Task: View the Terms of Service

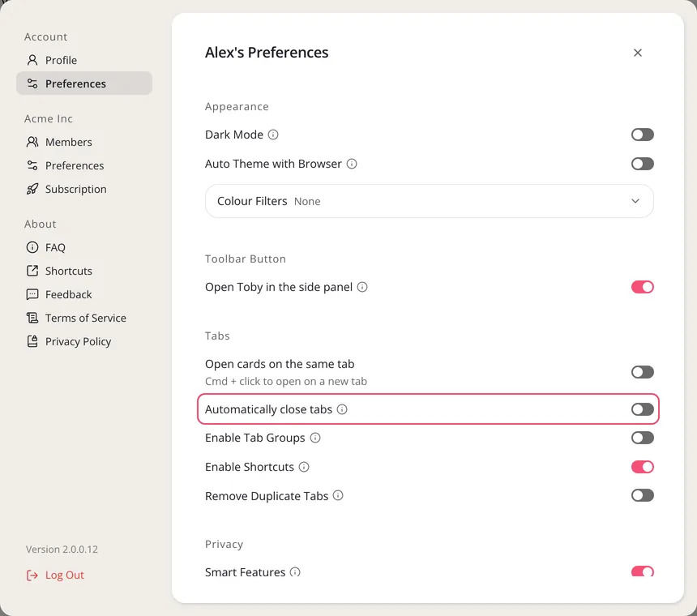Action: 84,318
